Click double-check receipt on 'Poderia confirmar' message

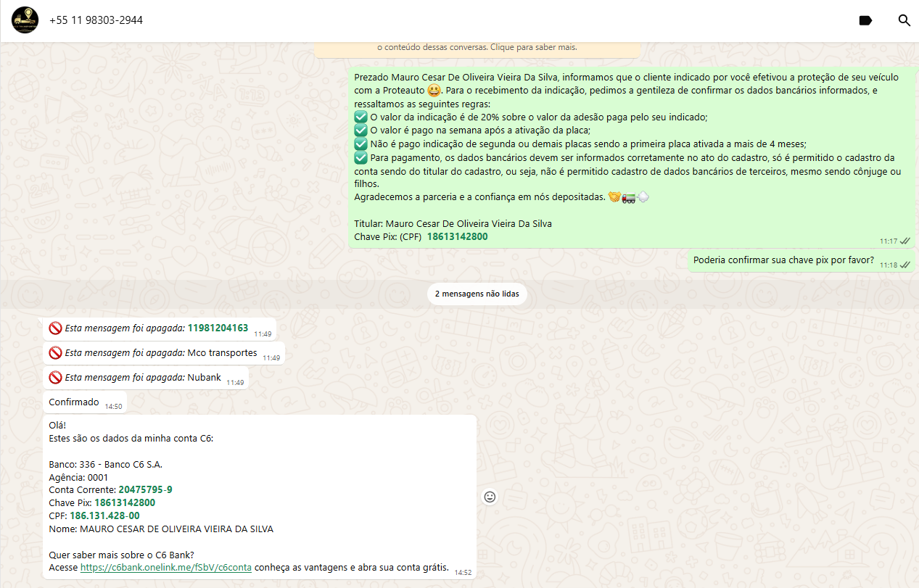click(x=905, y=265)
